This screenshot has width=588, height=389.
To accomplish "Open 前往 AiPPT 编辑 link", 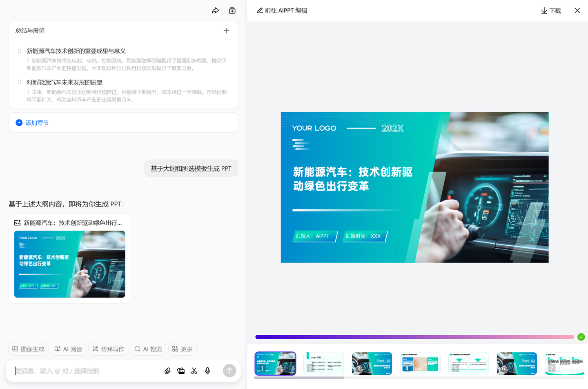I will [286, 10].
